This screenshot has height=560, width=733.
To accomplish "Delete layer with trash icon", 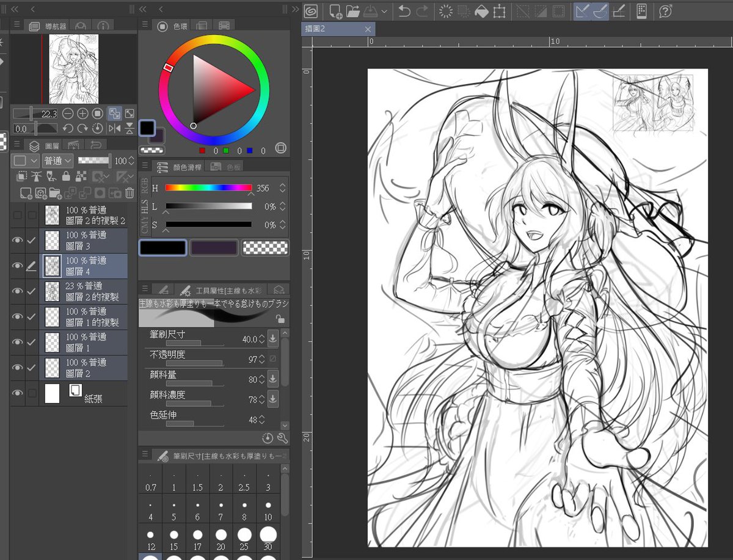I will [x=129, y=193].
